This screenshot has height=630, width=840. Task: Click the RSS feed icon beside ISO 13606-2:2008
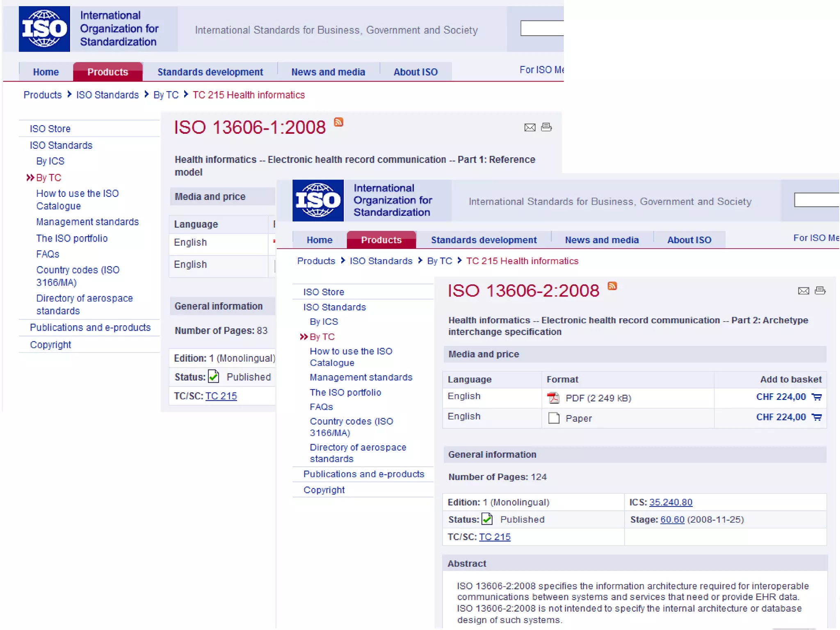click(x=612, y=286)
